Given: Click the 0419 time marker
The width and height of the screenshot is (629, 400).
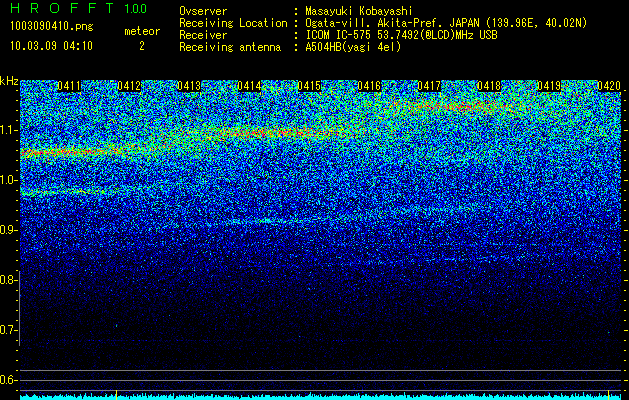Looking at the screenshot, I should pos(549,86).
